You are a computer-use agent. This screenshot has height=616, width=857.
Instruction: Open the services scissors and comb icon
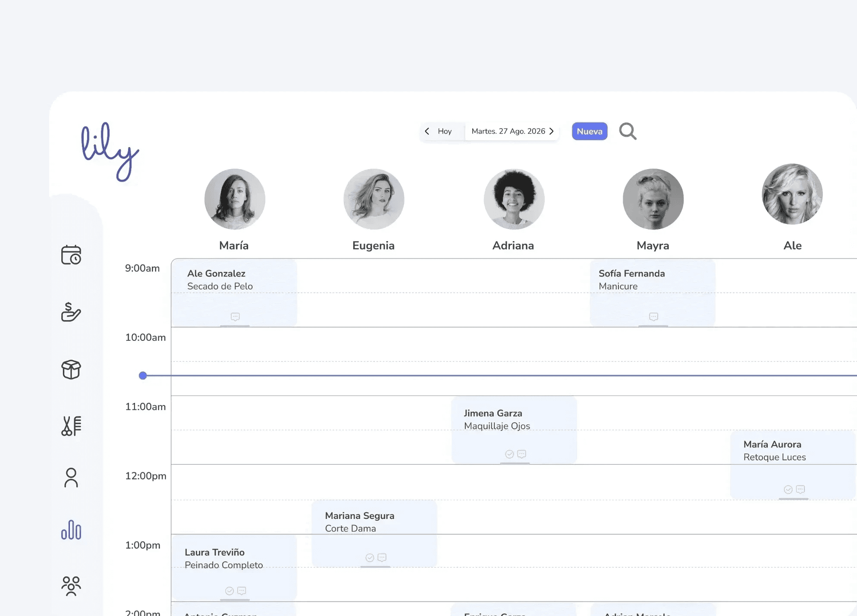point(71,426)
